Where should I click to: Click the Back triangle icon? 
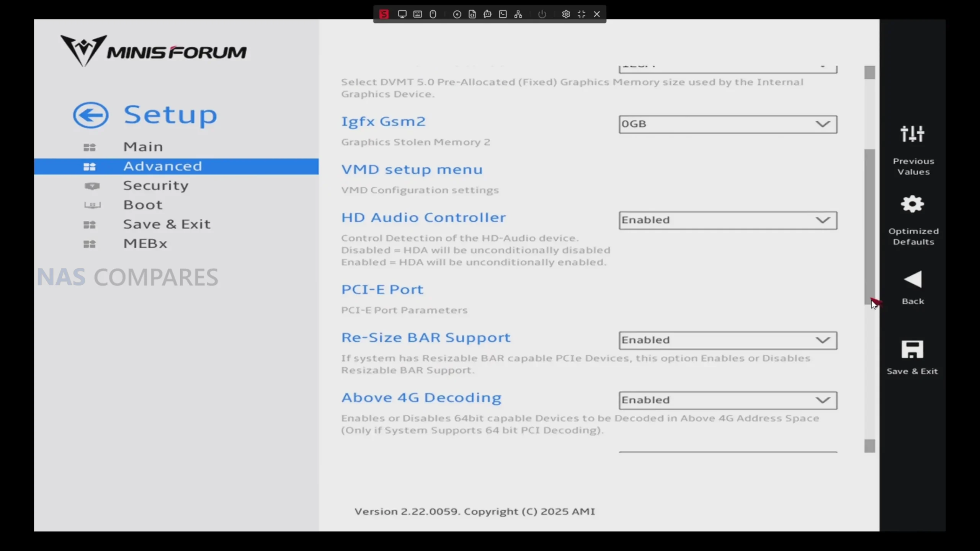[913, 279]
